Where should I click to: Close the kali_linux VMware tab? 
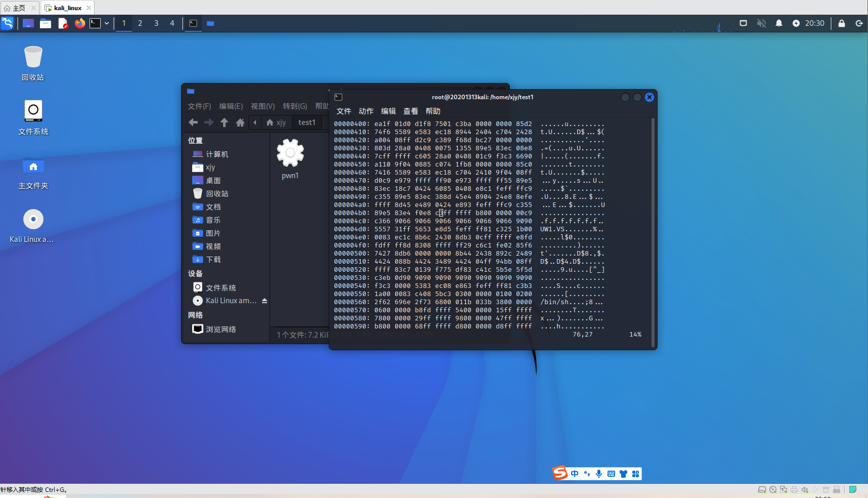coord(89,8)
